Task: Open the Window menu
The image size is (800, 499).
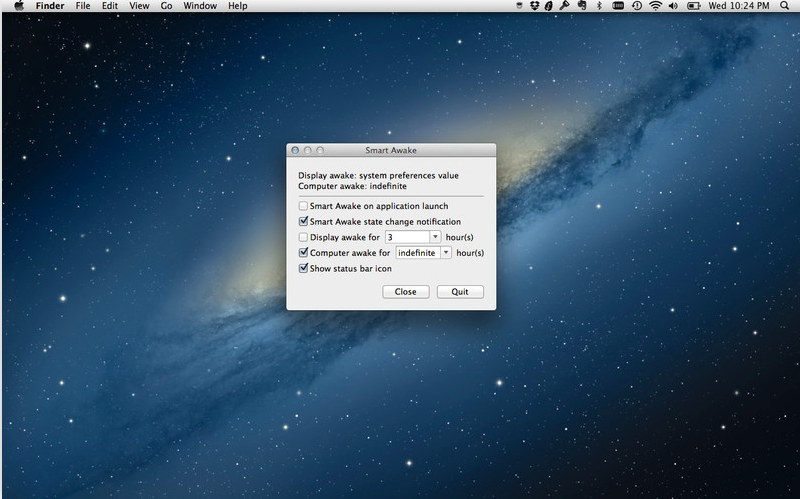Action: 200,6
